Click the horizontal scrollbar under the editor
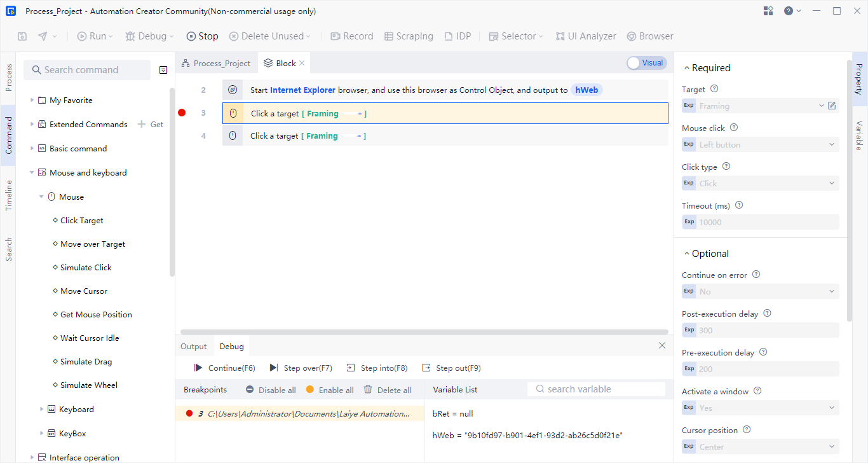 [x=424, y=332]
